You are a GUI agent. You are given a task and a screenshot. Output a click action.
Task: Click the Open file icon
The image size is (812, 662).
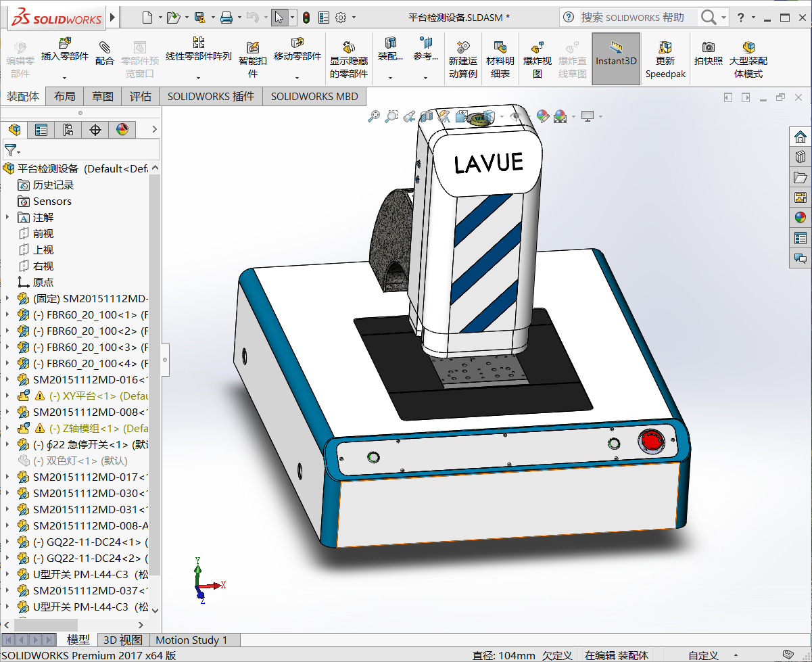coord(173,18)
